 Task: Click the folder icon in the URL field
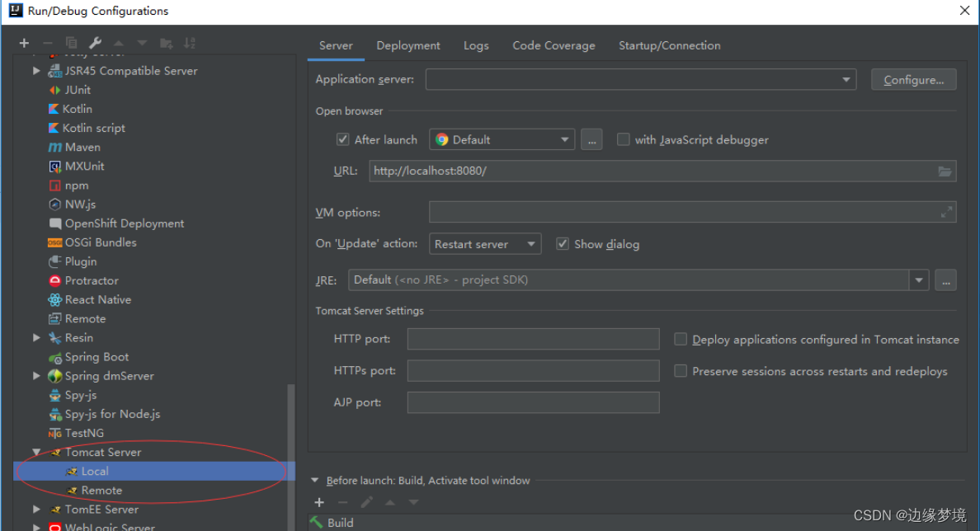point(945,172)
